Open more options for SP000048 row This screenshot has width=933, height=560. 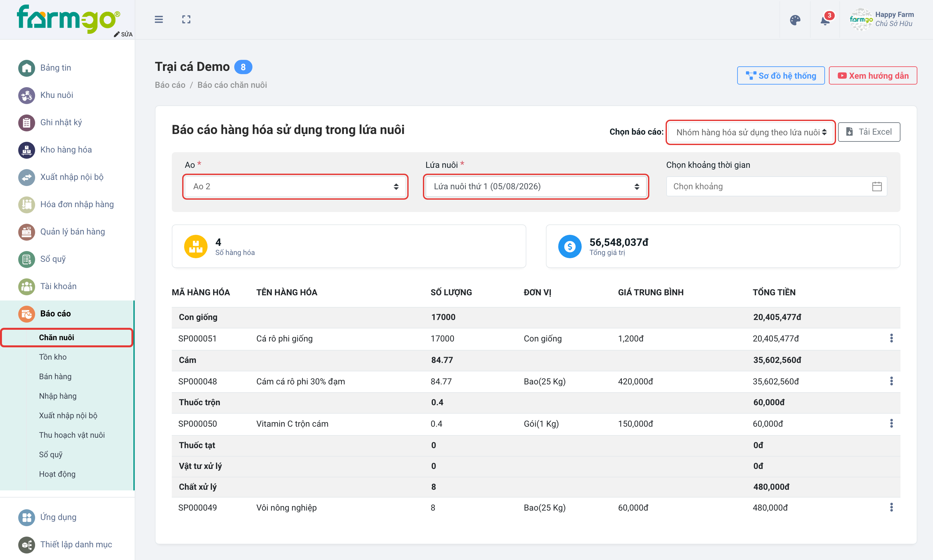pos(891,381)
